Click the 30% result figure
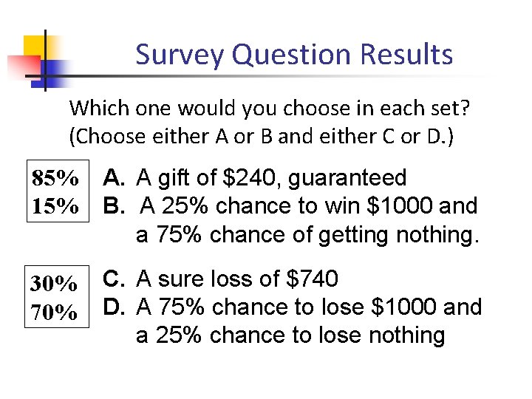 [x=54, y=283]
